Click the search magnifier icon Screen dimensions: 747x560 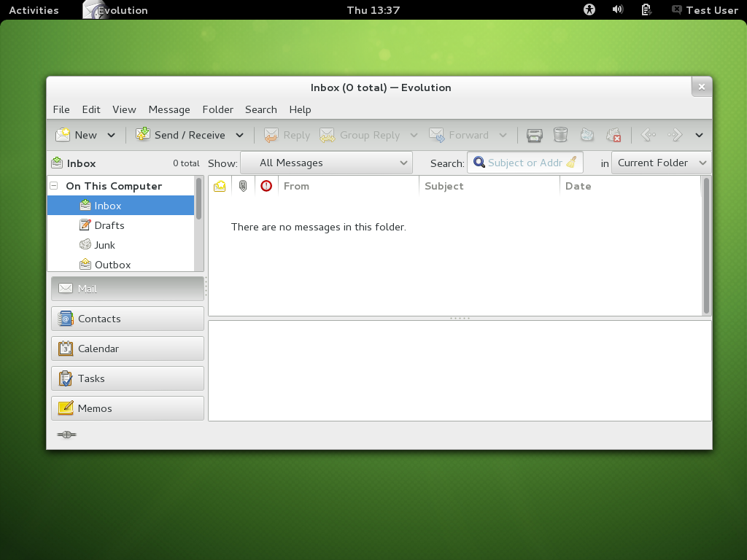tap(479, 163)
